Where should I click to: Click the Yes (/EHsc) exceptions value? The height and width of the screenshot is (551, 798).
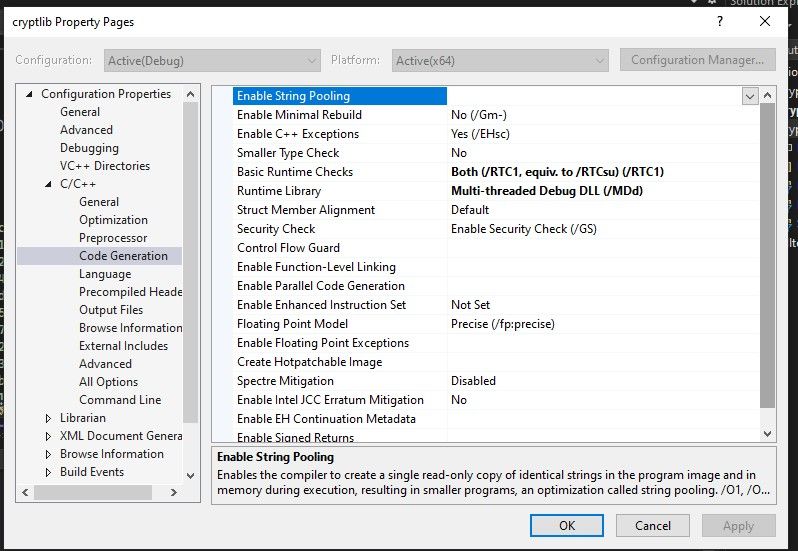[480, 134]
